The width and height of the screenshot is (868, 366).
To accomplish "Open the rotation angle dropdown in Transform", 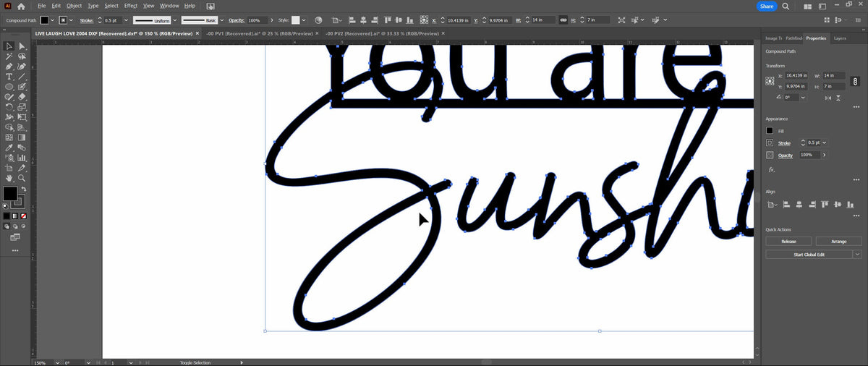I will 804,97.
